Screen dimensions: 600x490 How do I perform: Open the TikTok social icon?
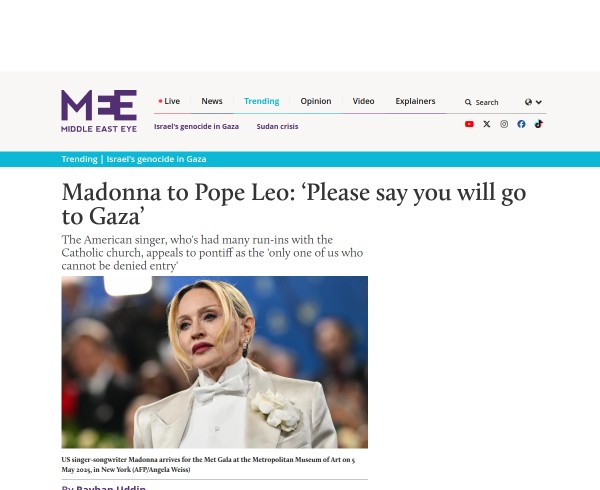539,124
